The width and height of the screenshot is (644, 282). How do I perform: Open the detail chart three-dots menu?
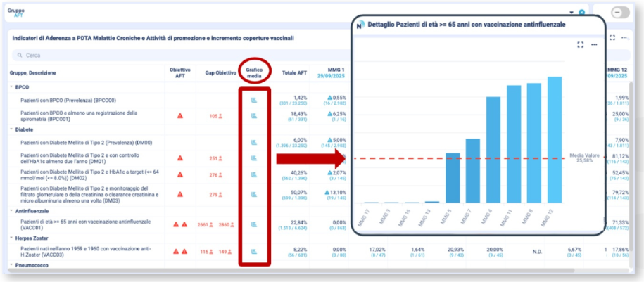[594, 44]
